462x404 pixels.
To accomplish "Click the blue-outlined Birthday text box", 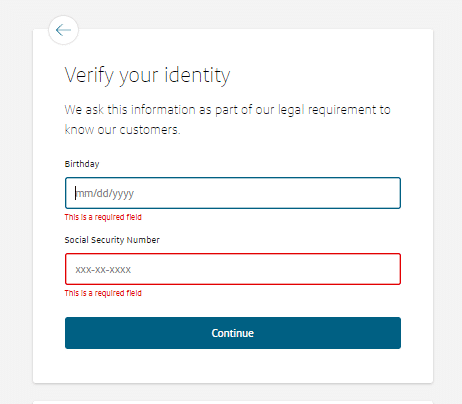I will (x=233, y=193).
